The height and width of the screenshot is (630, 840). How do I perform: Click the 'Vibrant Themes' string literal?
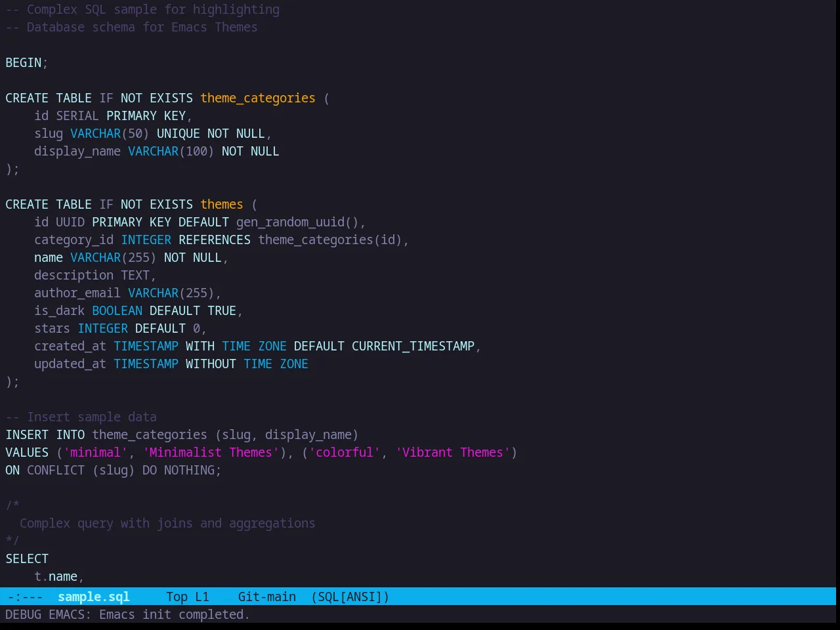click(x=452, y=452)
